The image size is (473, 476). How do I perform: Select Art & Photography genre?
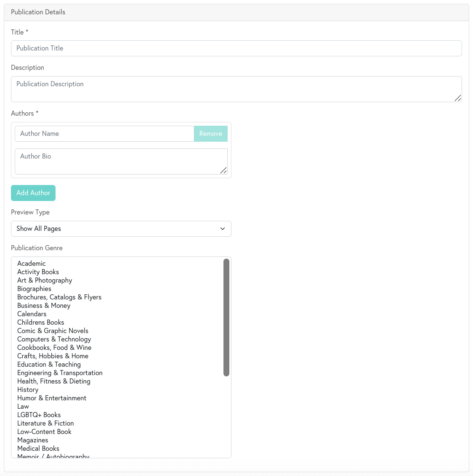(x=45, y=280)
